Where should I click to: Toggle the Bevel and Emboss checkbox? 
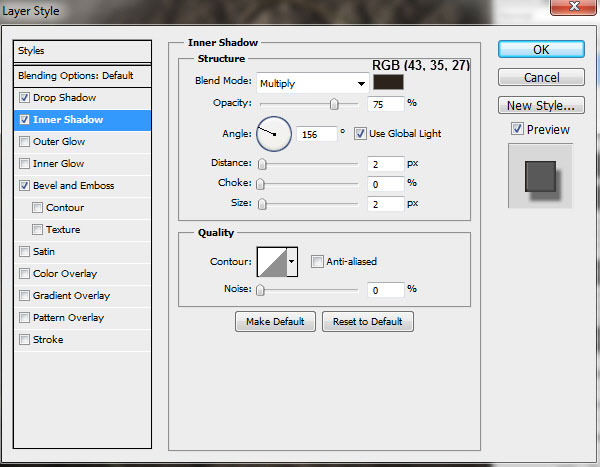tap(24, 186)
